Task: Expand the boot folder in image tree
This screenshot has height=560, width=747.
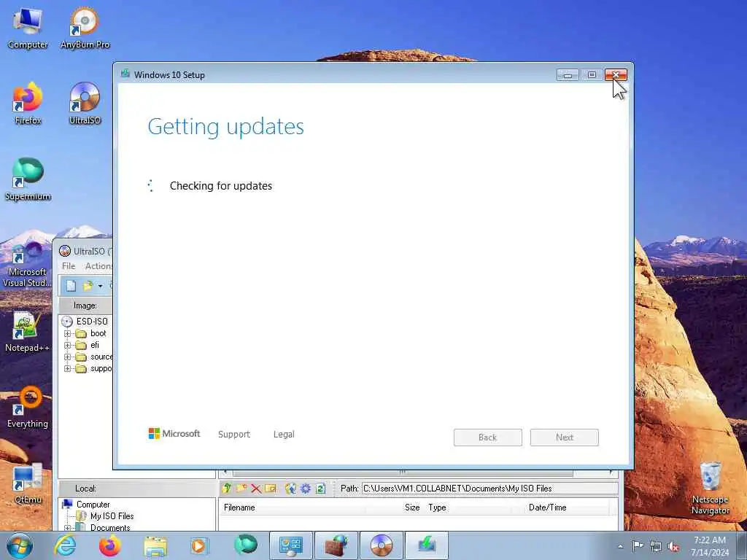Action: 68,333
